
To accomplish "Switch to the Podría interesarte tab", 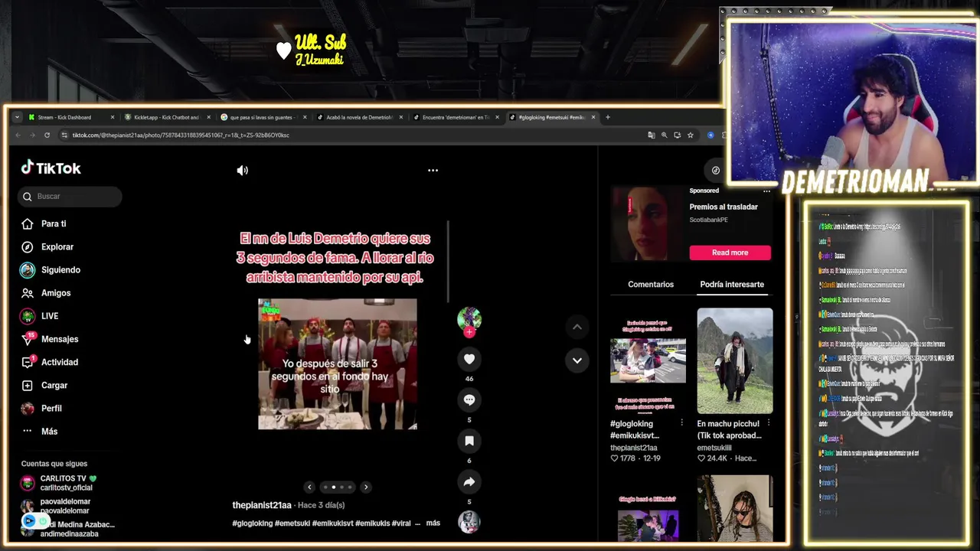I will point(732,284).
